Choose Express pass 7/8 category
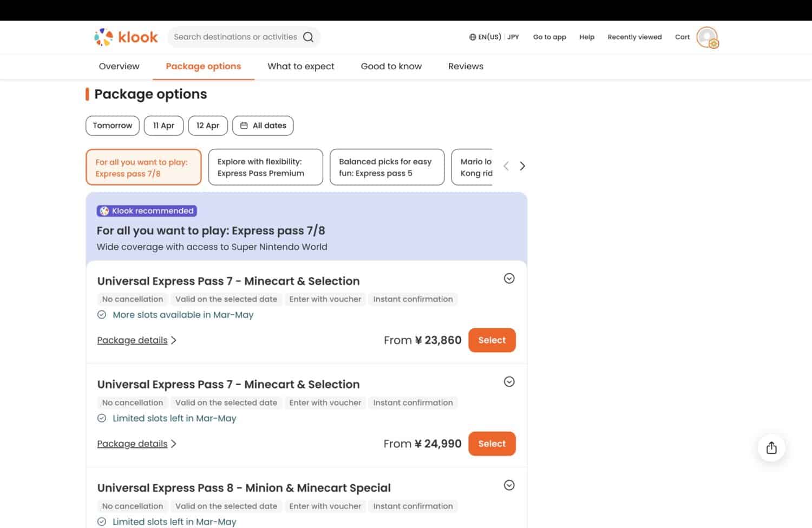This screenshot has height=528, width=812. (143, 167)
